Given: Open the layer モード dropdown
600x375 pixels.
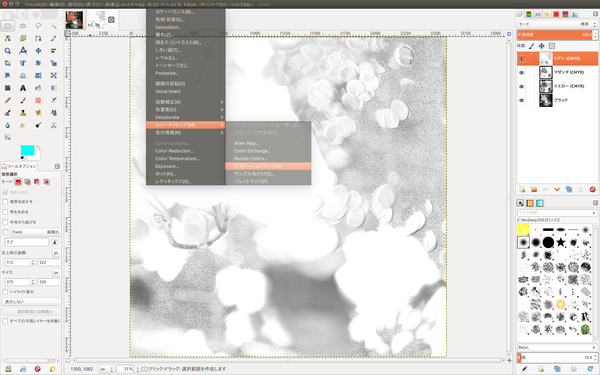Looking at the screenshot, I should pyautogui.click(x=557, y=24).
